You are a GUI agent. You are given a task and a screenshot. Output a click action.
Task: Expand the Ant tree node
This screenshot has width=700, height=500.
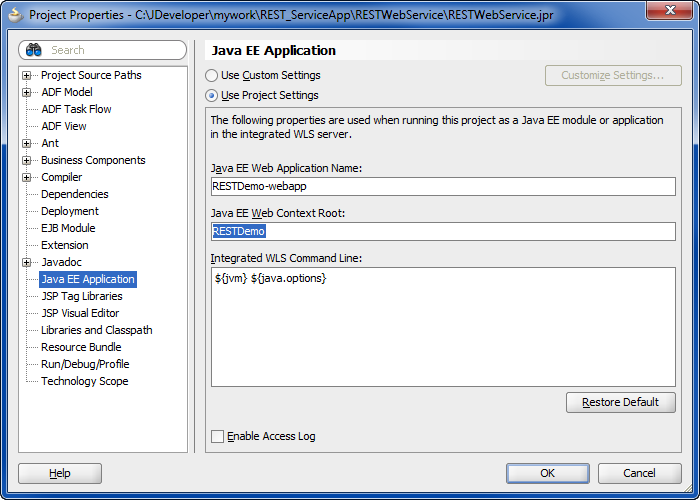tap(26, 143)
